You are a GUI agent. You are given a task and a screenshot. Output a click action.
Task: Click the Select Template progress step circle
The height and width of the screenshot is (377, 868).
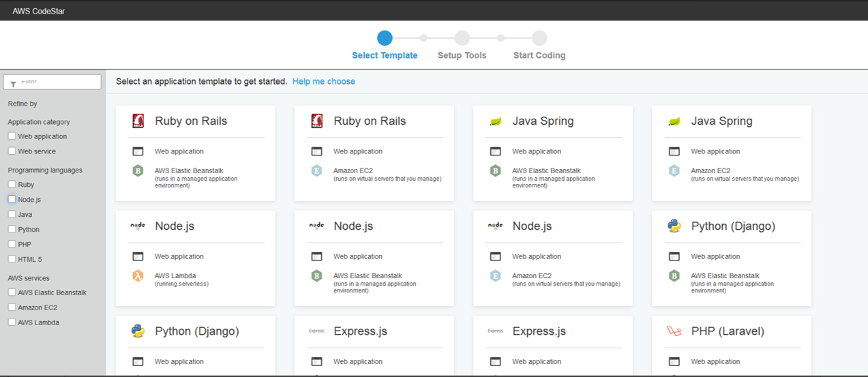click(x=385, y=37)
